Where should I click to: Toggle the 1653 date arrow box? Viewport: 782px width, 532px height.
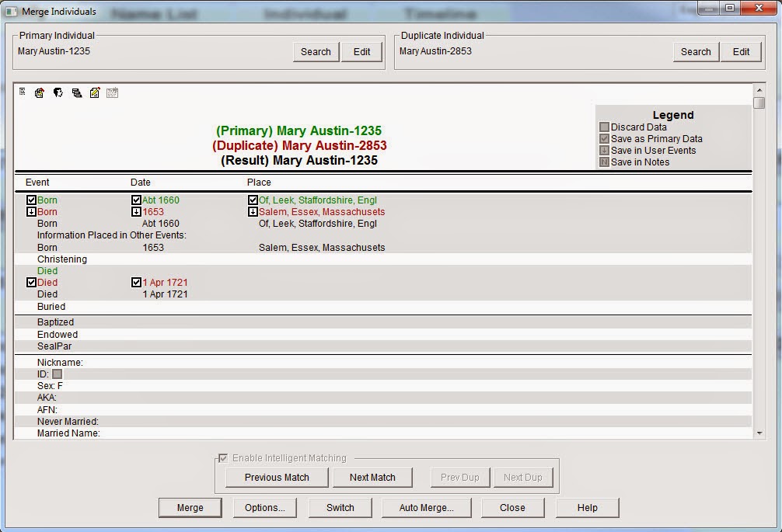pyautogui.click(x=136, y=212)
